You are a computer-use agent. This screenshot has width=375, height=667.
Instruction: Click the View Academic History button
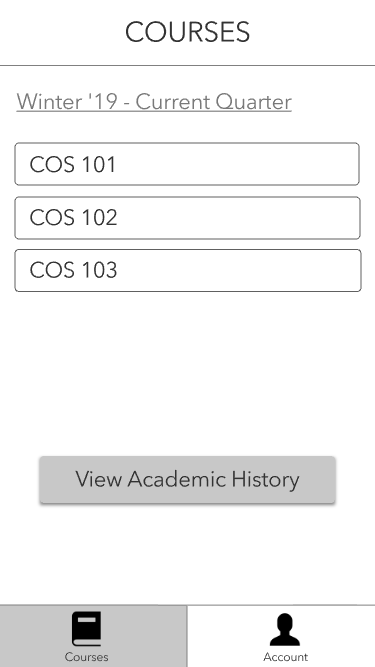(188, 479)
